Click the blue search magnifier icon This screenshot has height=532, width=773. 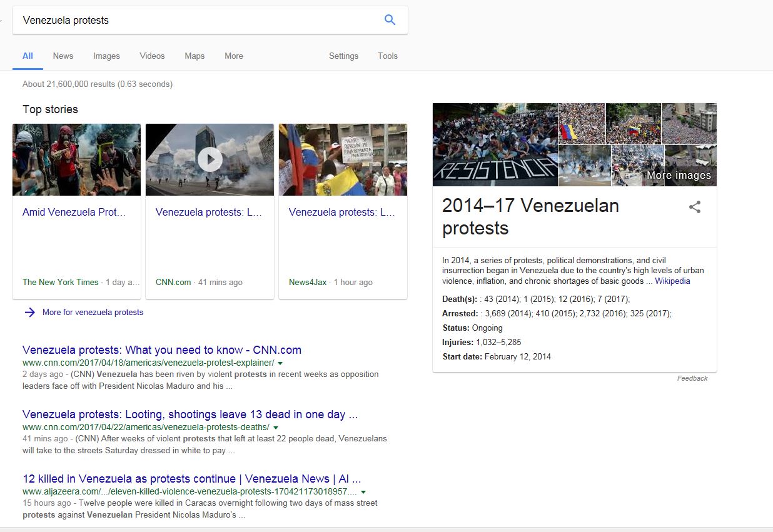[x=390, y=20]
